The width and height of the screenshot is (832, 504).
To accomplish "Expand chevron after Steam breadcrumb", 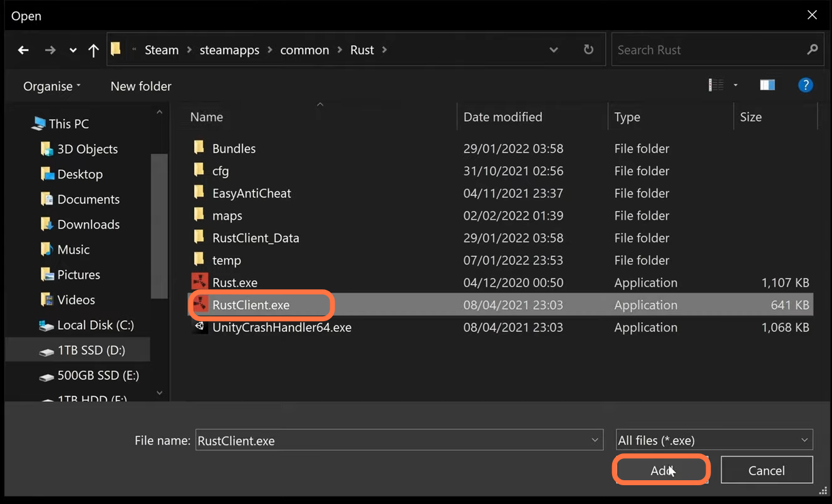I will (x=189, y=50).
